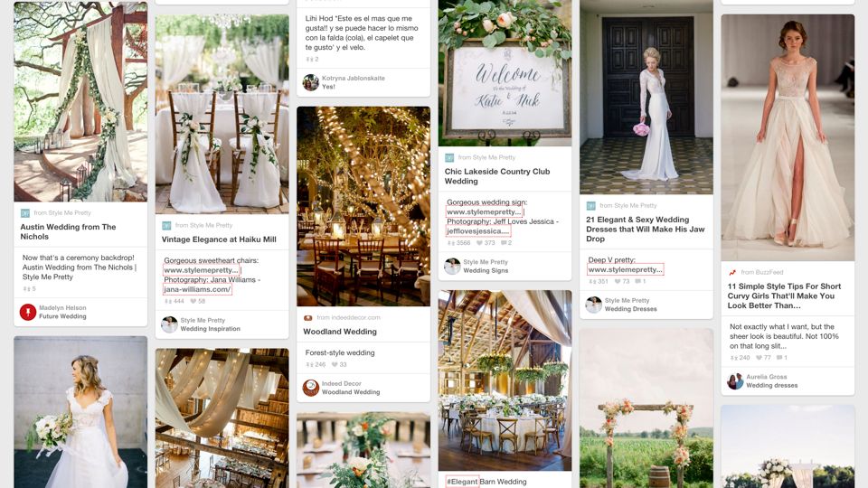Open the Vintage Elegance at Haiku Mill pin
The height and width of the screenshot is (488, 868).
219,239
